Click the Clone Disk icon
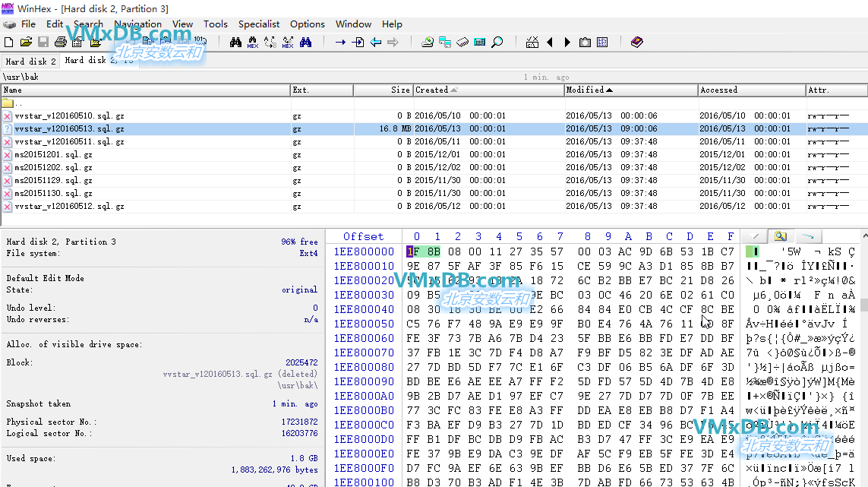868x487 pixels. tap(444, 42)
